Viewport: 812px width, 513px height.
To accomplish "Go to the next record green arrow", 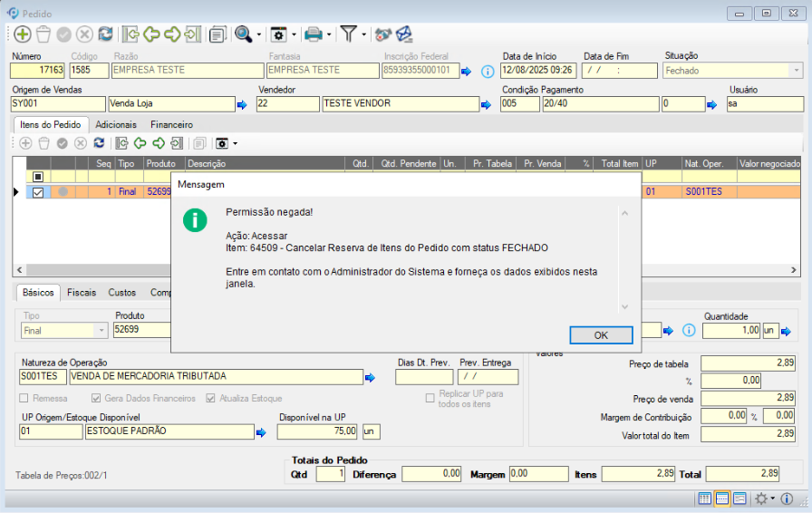I will point(172,34).
